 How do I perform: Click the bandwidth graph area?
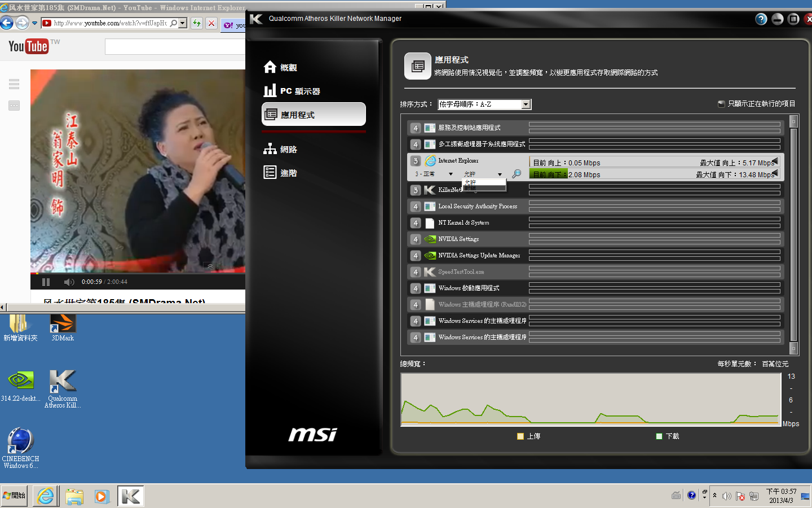(x=591, y=399)
